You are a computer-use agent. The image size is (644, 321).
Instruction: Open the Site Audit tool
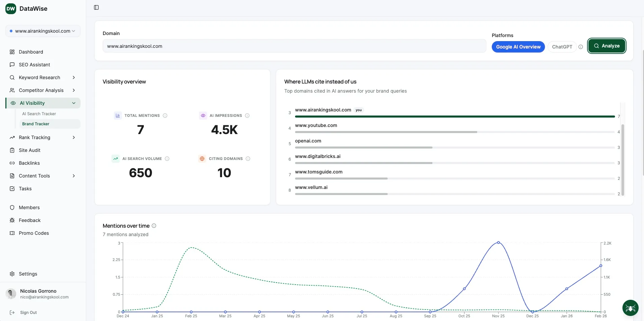[29, 150]
